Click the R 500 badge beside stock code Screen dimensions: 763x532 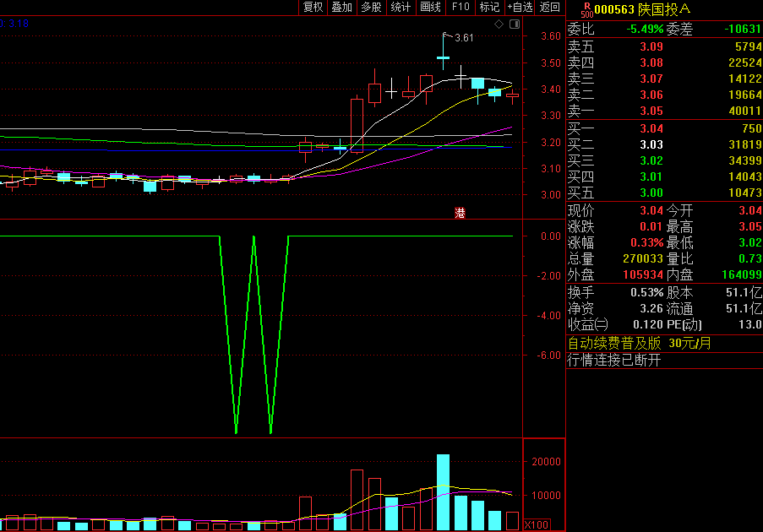pos(587,10)
